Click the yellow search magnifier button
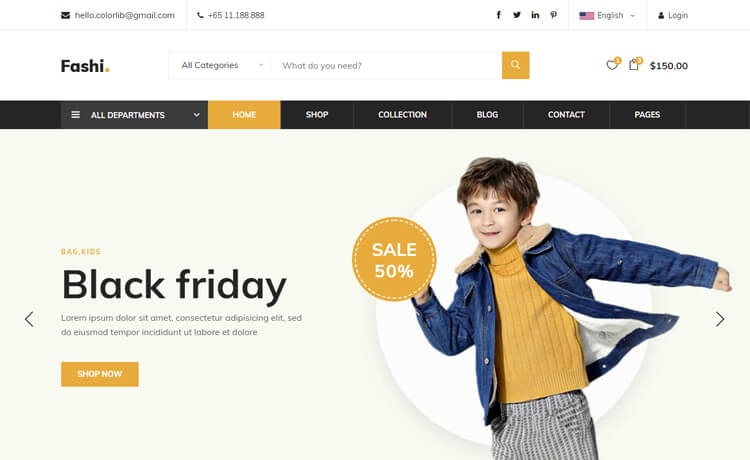 (x=516, y=65)
